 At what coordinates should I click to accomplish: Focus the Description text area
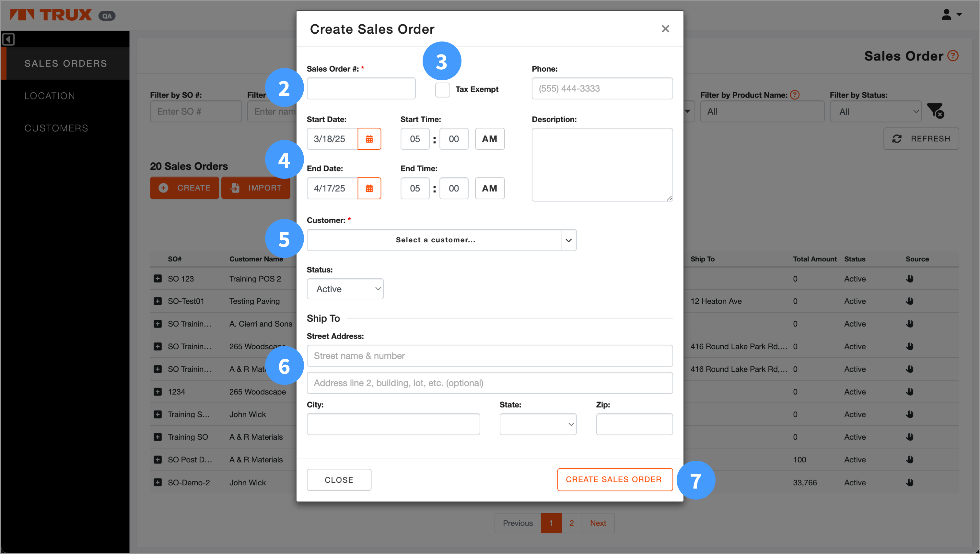pos(602,165)
